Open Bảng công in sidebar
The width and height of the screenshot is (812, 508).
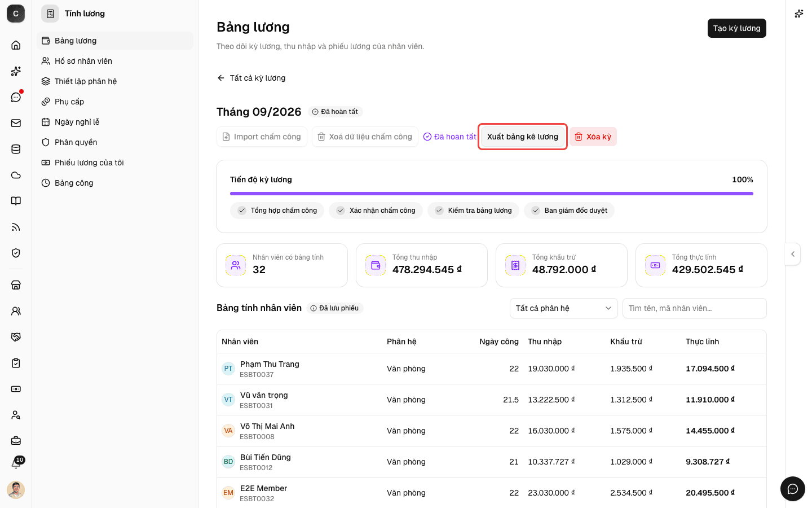tap(115, 183)
